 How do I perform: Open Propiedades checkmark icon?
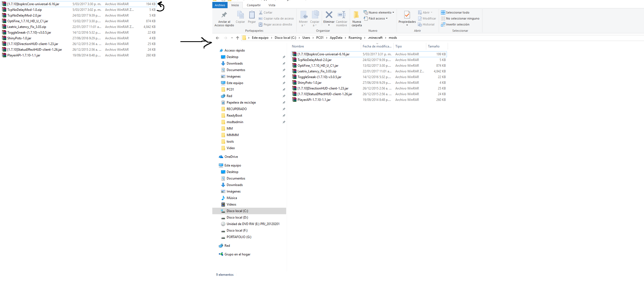click(407, 15)
